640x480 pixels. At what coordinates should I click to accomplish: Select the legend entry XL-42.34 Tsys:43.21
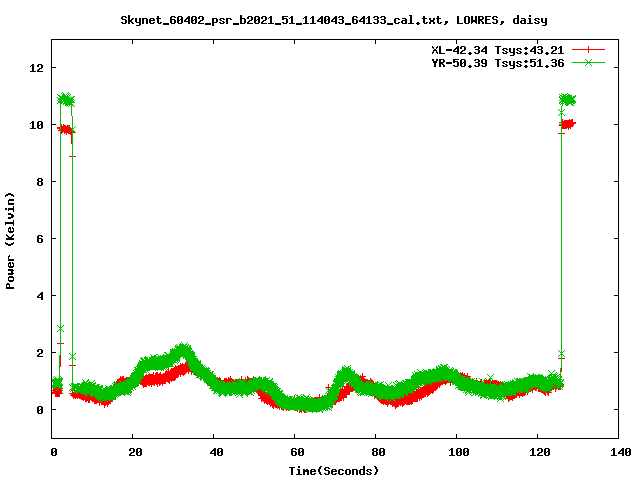pyautogui.click(x=498, y=50)
